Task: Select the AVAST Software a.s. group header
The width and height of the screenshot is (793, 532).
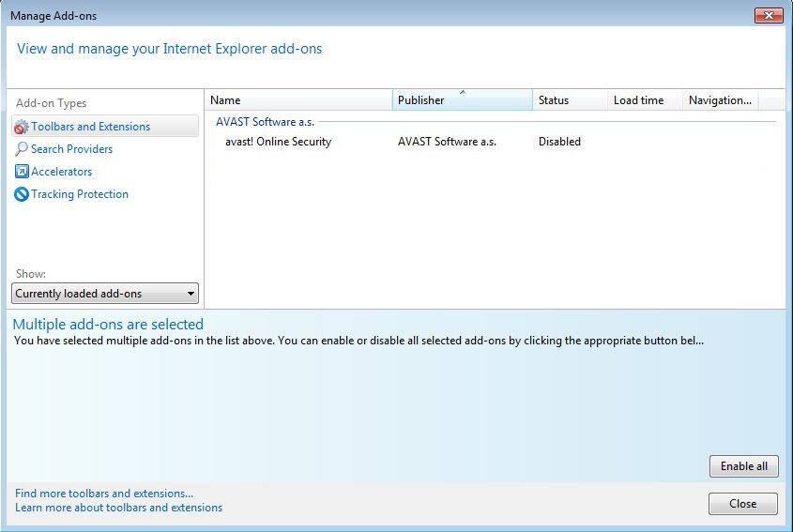Action: click(x=265, y=122)
